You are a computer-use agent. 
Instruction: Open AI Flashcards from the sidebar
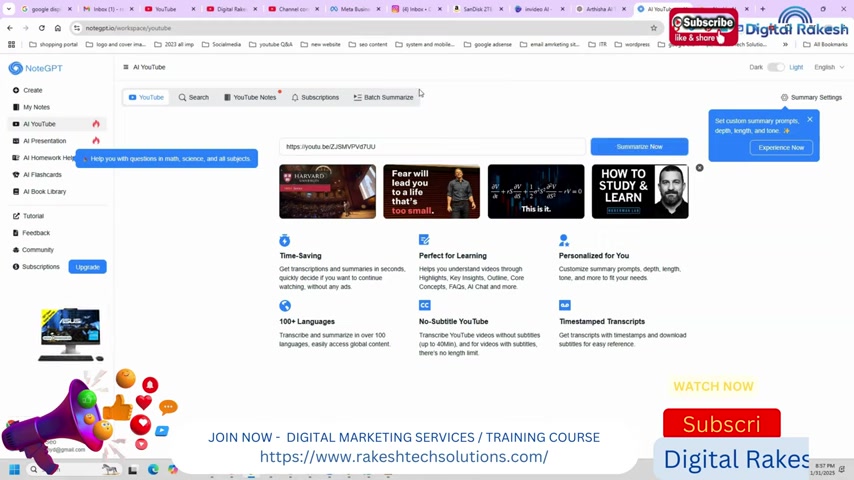42,174
